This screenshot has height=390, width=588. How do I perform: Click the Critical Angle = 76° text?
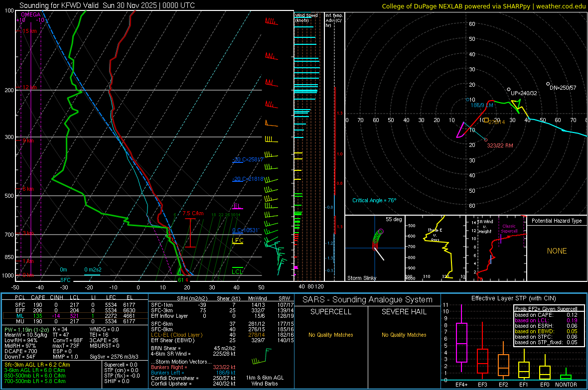point(374,200)
